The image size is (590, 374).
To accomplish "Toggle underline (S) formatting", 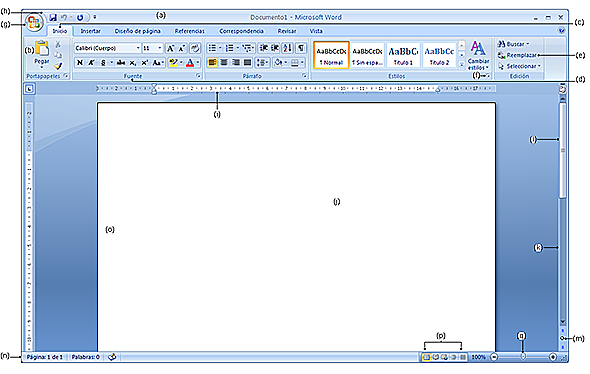I will pyautogui.click(x=103, y=62).
